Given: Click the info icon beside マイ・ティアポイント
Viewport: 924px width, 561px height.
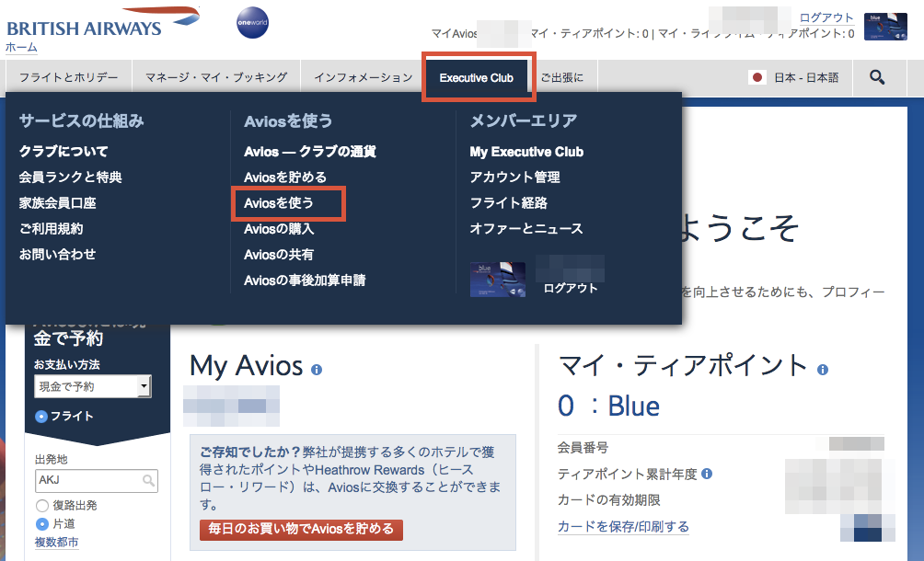Looking at the screenshot, I should pos(823,370).
